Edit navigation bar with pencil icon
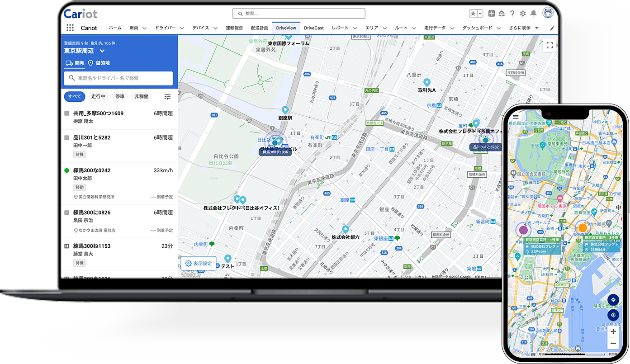 pyautogui.click(x=552, y=28)
